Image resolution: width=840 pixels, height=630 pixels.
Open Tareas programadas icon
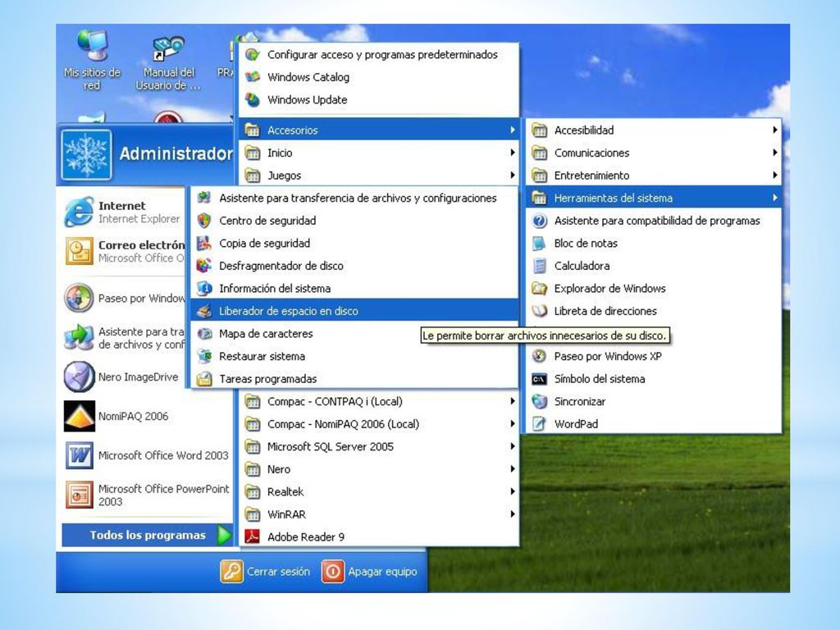(x=204, y=379)
